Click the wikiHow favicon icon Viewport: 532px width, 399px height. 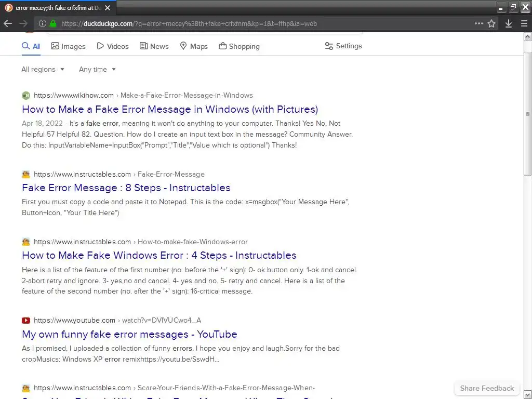pyautogui.click(x=26, y=96)
